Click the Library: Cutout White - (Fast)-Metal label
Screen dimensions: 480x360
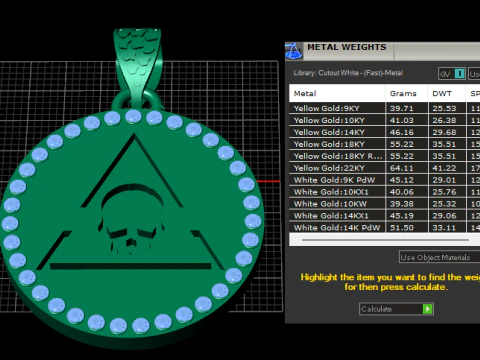(x=348, y=73)
